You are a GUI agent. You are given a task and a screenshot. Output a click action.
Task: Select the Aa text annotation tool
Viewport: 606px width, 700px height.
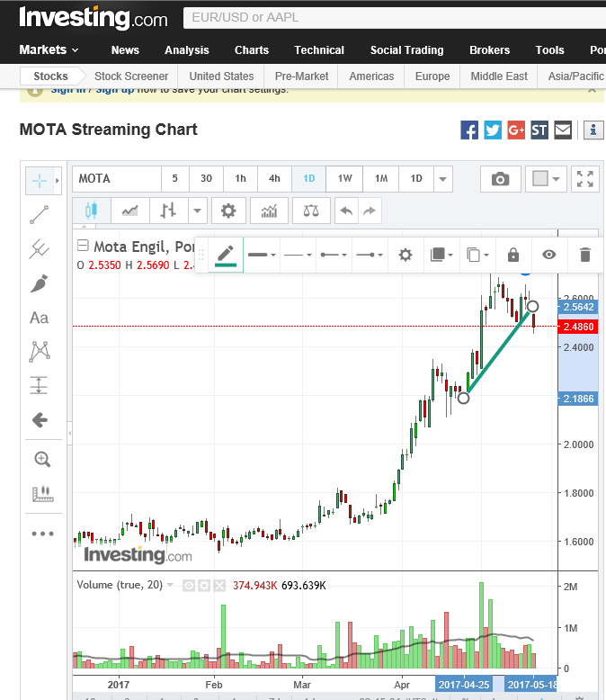(40, 318)
